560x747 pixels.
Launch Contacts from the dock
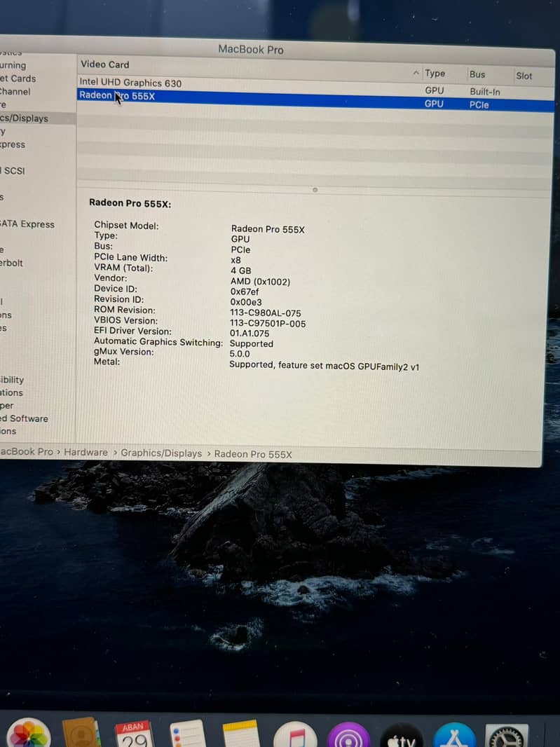80,733
